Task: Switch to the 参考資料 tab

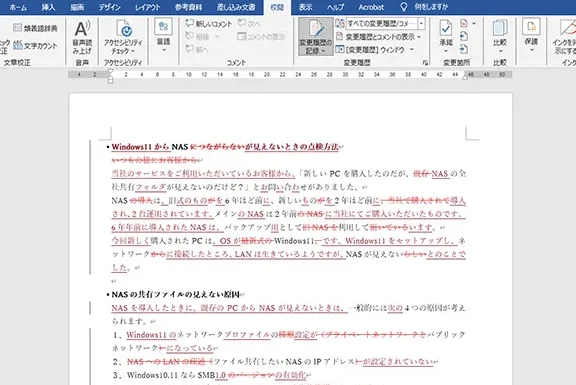Action: 188,7
